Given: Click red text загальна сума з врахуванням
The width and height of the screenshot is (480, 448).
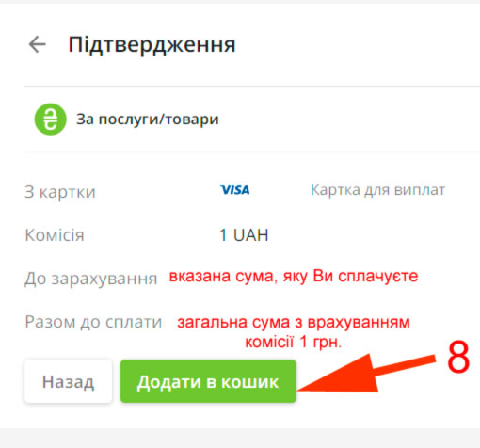Looking at the screenshot, I should click(x=294, y=322).
